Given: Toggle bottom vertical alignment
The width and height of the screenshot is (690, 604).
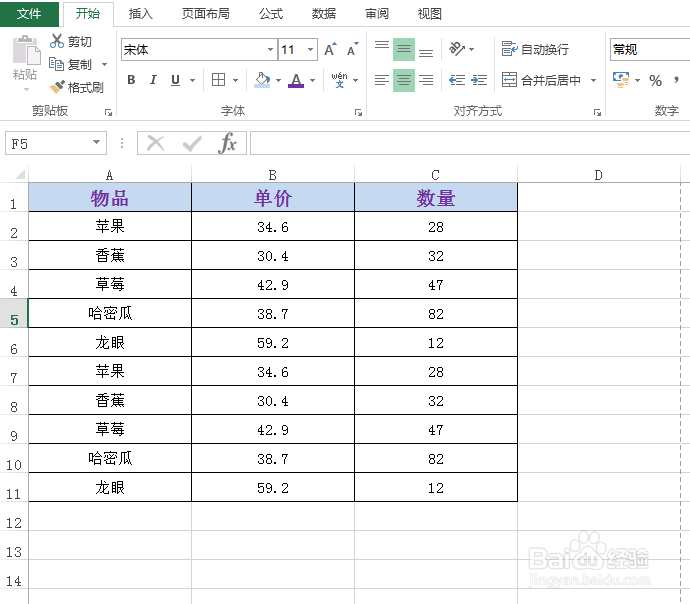Looking at the screenshot, I should pos(426,49).
